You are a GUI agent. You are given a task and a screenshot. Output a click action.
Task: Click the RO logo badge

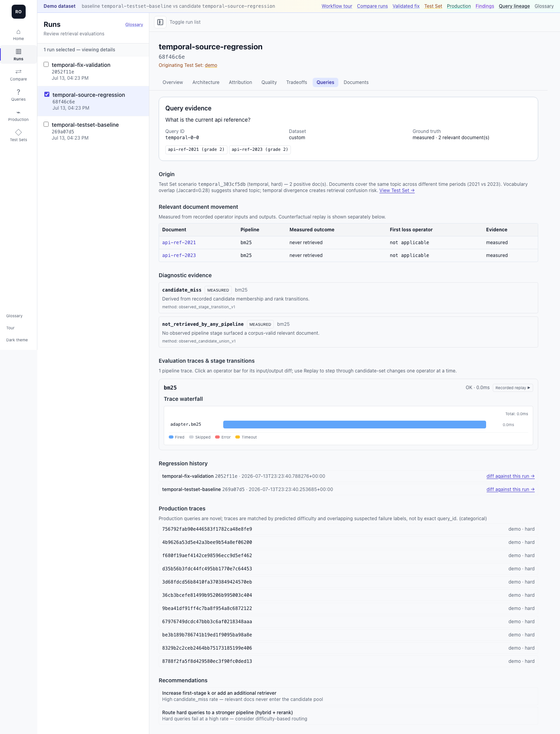point(18,12)
